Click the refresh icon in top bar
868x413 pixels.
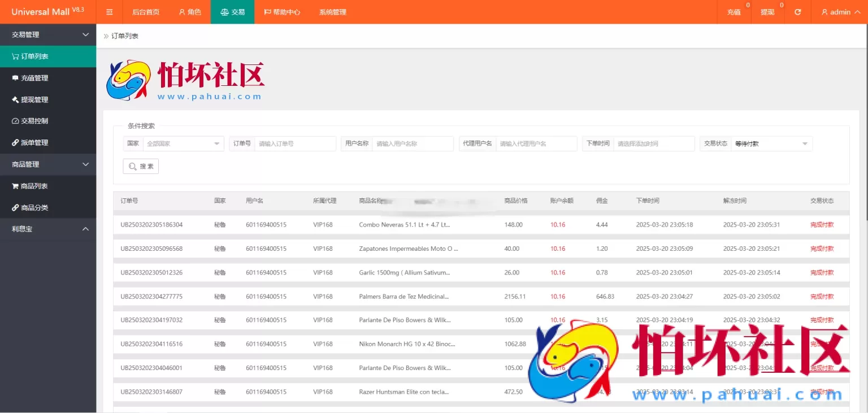tap(797, 11)
